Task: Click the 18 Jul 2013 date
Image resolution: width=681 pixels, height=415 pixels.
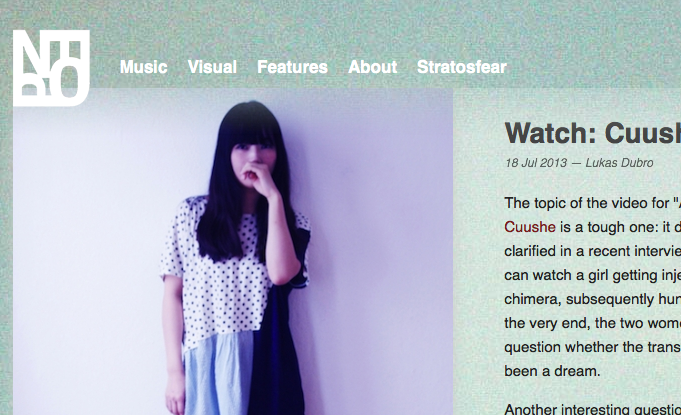Action: point(536,163)
